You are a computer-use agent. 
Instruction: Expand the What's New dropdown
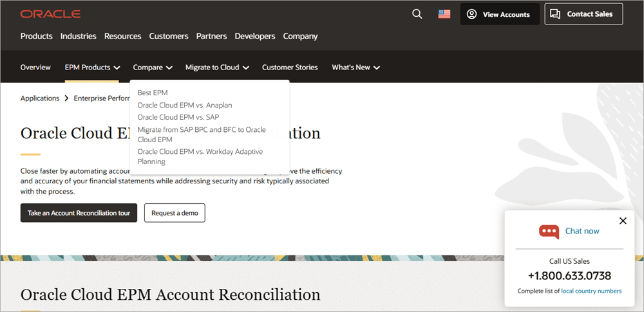[x=355, y=68]
